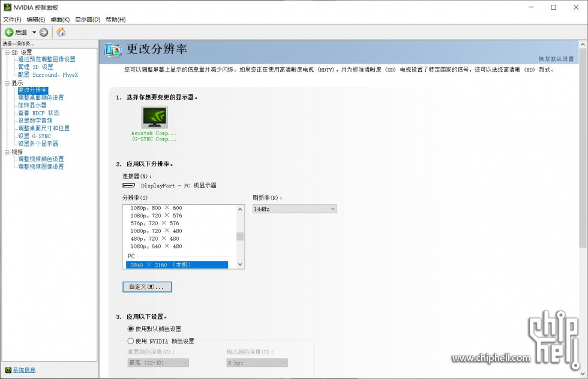Screen dimensions: 588x379
Task: Select 使用 NVIDIA 颜色设置 radio button
Action: 131,341
